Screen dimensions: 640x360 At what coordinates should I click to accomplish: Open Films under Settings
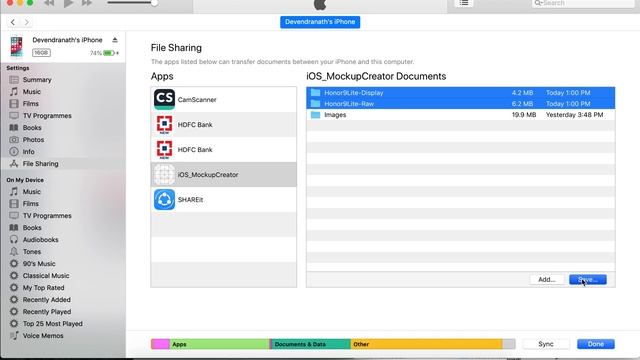pos(31,104)
